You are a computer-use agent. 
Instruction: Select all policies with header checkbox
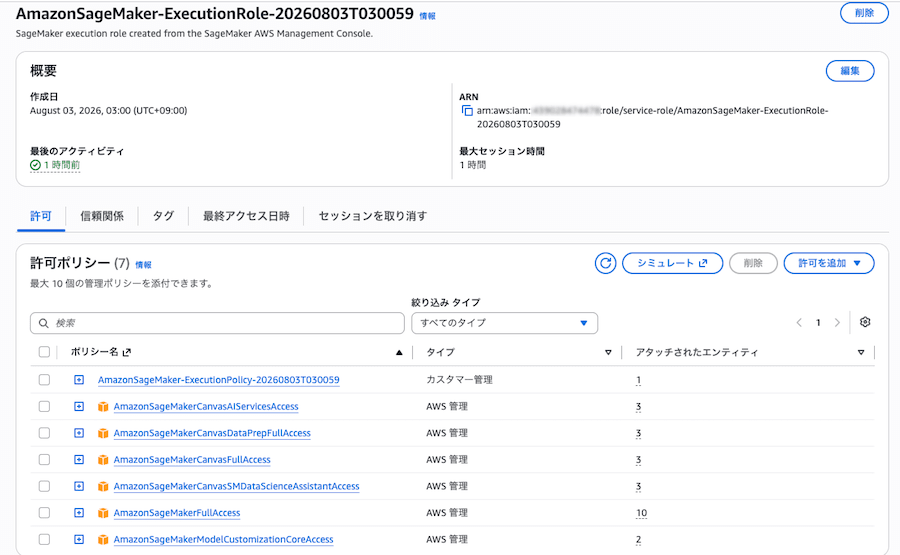tap(44, 352)
